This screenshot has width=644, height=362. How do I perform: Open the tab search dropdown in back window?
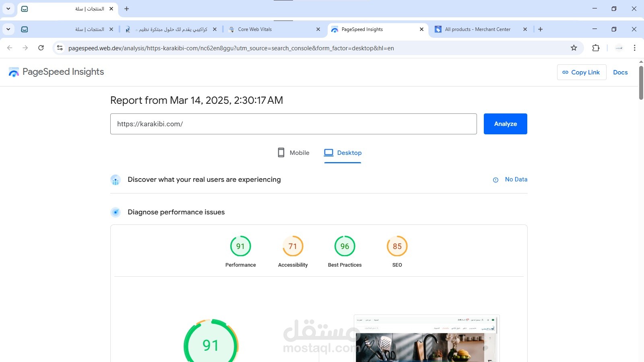pos(8,8)
